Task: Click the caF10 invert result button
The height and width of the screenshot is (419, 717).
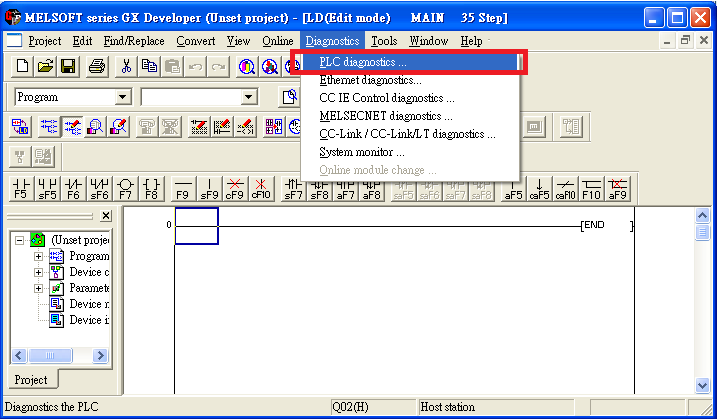Action: coord(565,189)
